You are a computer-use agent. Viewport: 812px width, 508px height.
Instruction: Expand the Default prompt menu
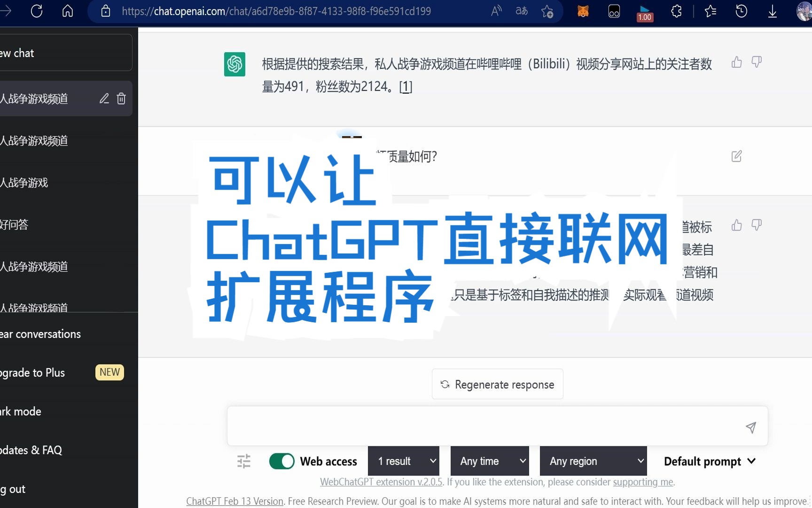coord(710,461)
